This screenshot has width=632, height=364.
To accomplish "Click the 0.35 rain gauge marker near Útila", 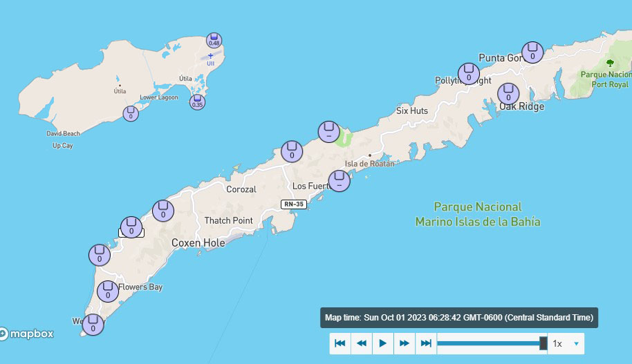I will (x=197, y=102).
